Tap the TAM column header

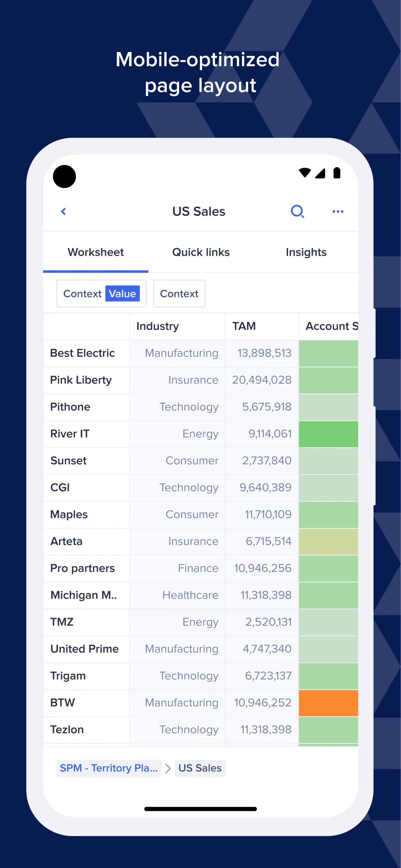point(244,326)
